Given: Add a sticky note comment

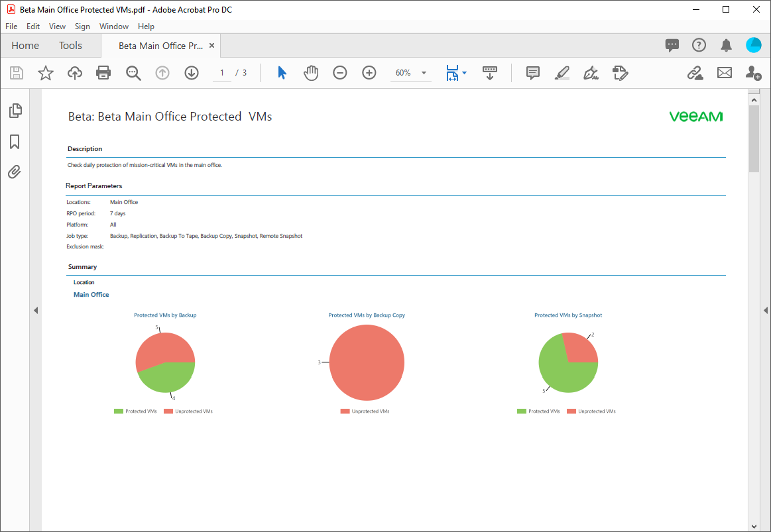Looking at the screenshot, I should 532,73.
